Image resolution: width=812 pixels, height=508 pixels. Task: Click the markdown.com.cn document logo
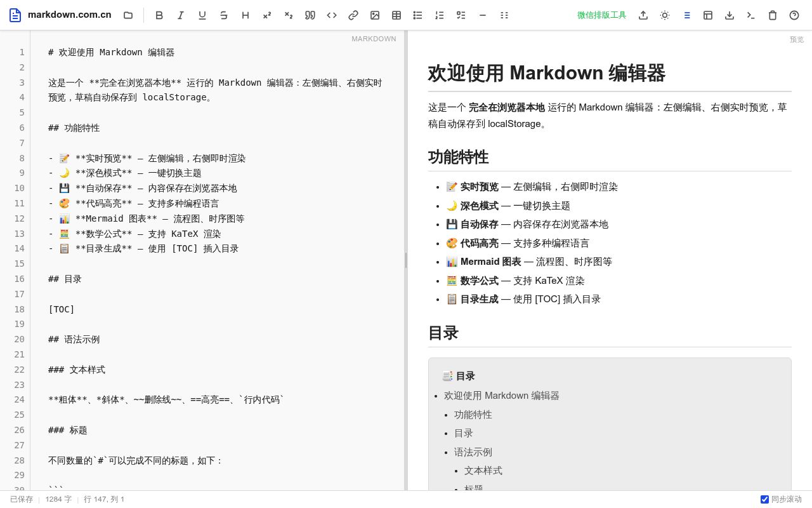click(15, 15)
